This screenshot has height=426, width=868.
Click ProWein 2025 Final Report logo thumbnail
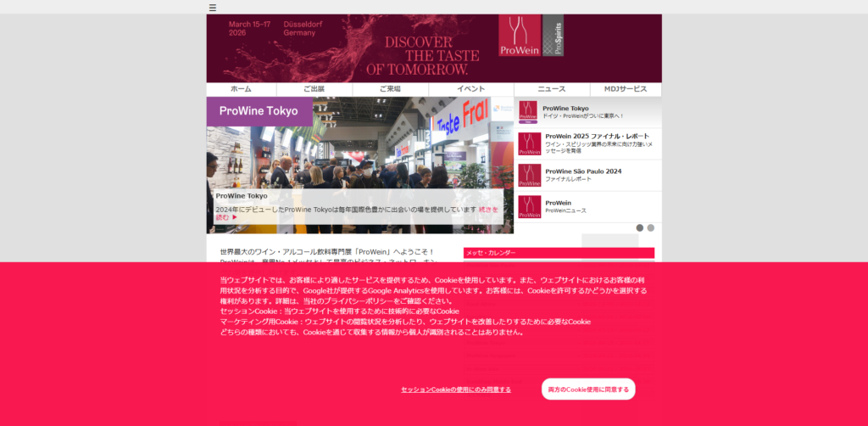click(x=530, y=144)
